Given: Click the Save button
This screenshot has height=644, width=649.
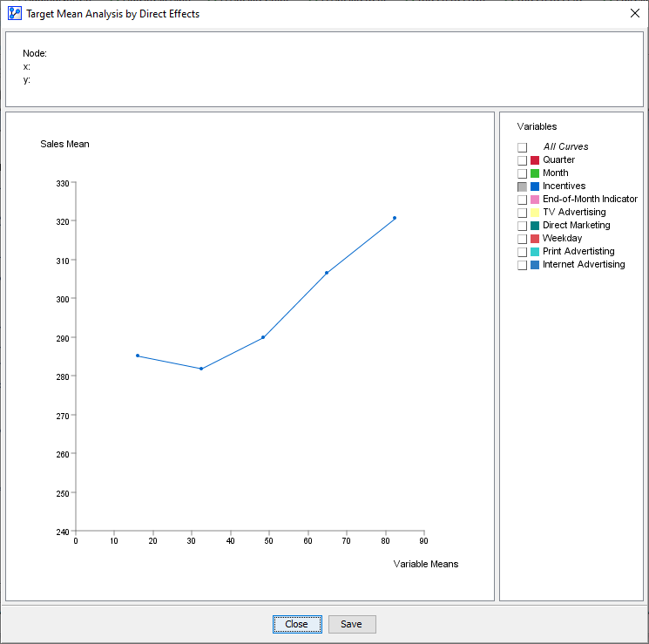Looking at the screenshot, I should point(352,624).
